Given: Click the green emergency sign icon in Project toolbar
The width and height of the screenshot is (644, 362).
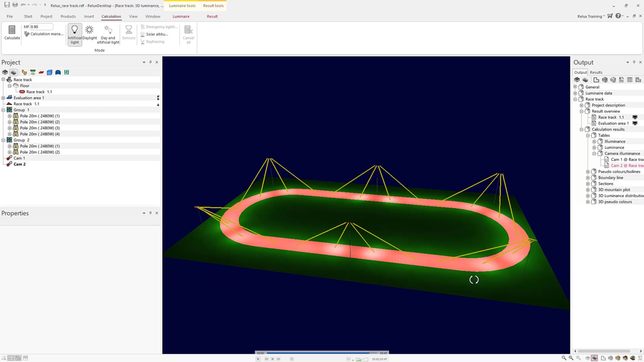Looking at the screenshot, I should pos(67,72).
